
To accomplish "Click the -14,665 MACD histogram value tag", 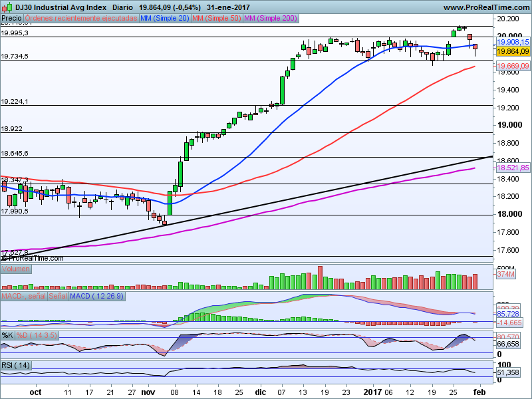I will 509,323.
